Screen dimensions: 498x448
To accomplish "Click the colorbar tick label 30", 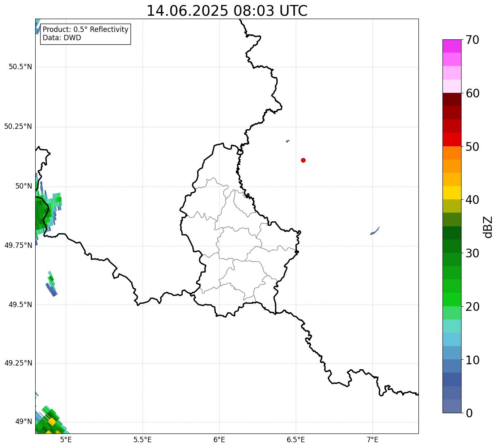I will click(x=472, y=253).
